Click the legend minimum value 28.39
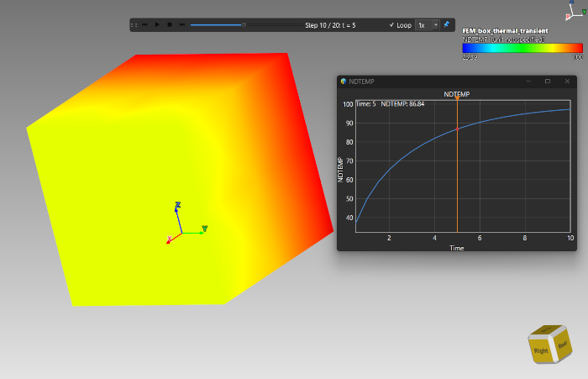The image size is (588, 379). [470, 57]
